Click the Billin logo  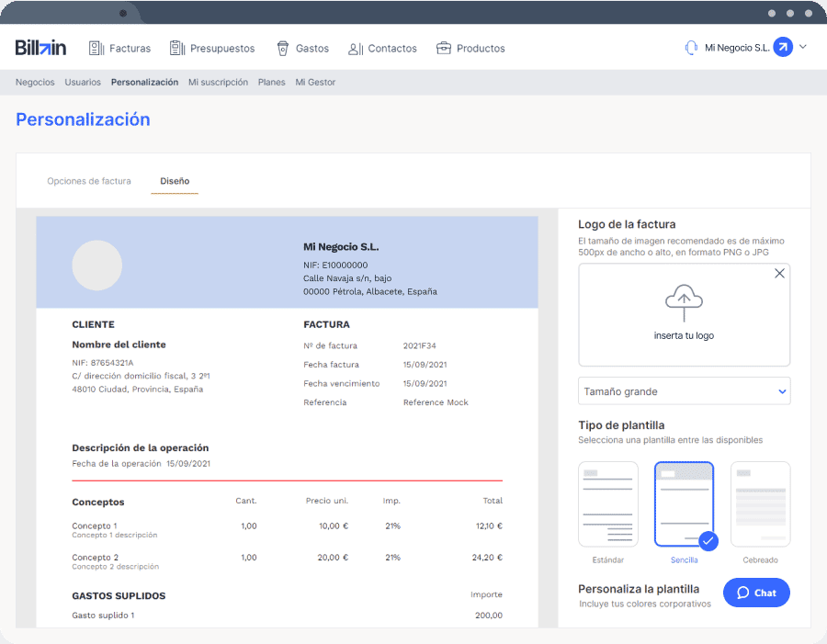[x=40, y=48]
